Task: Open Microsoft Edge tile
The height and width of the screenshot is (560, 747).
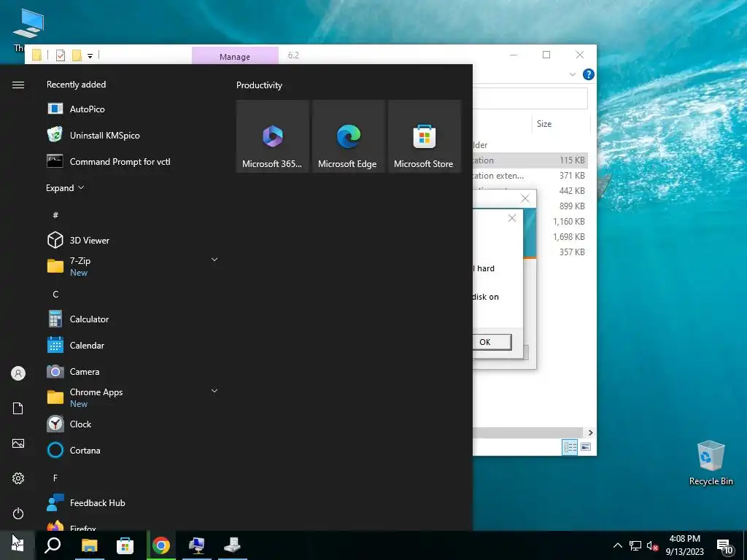Action: [349, 136]
